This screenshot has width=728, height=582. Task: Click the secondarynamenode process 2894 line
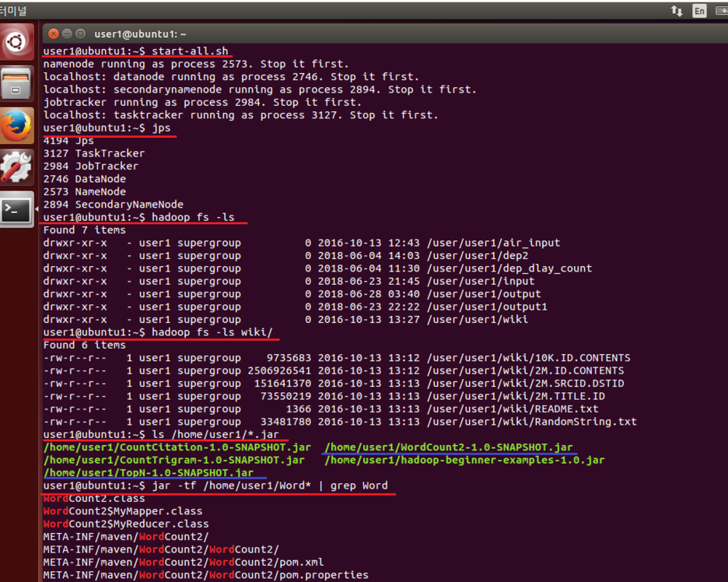pos(260,89)
